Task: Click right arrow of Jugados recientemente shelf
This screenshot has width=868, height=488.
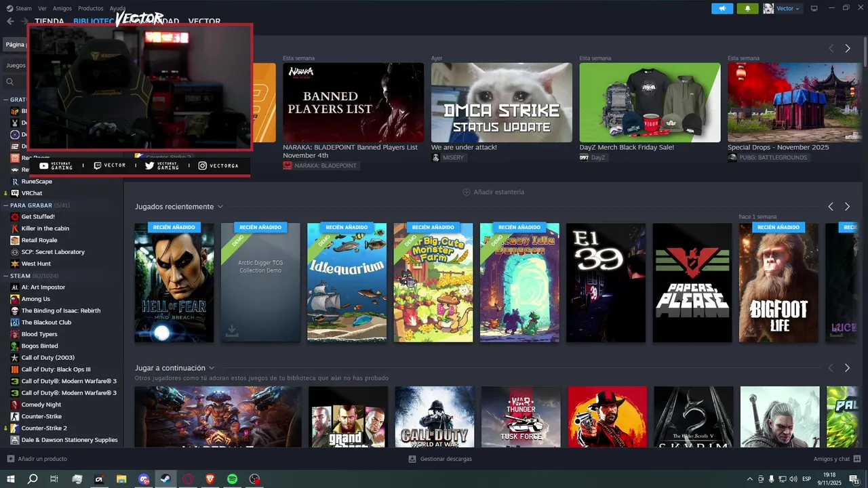Action: [x=847, y=206]
